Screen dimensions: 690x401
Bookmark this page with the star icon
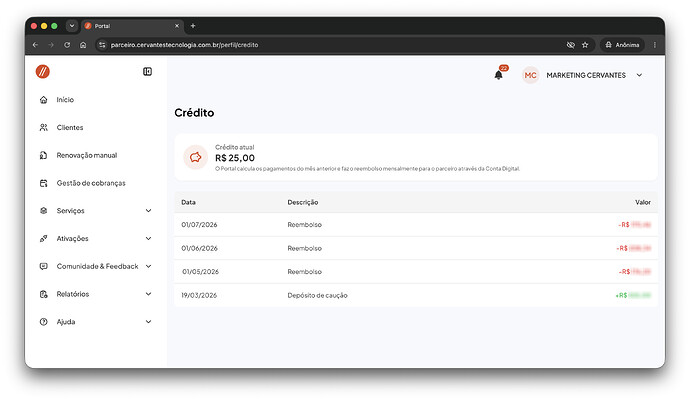click(x=585, y=45)
